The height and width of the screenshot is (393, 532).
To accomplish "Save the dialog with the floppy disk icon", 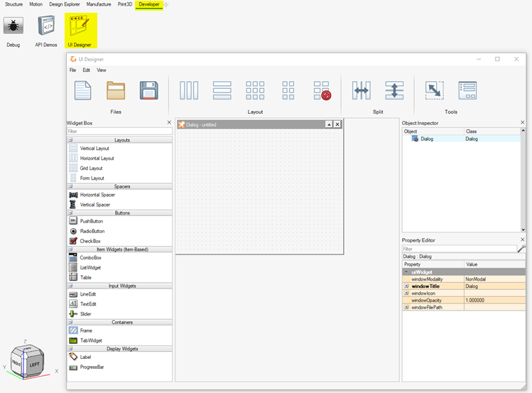I will coord(148,90).
